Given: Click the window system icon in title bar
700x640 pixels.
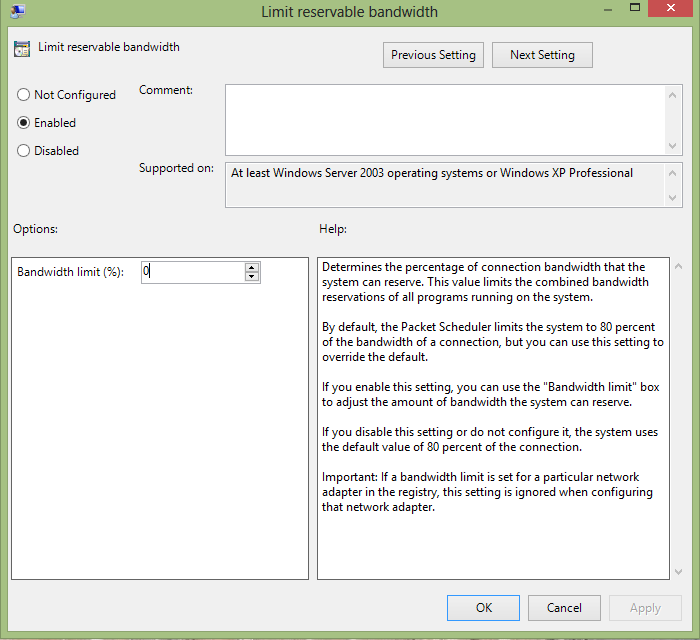Looking at the screenshot, I should [x=18, y=11].
